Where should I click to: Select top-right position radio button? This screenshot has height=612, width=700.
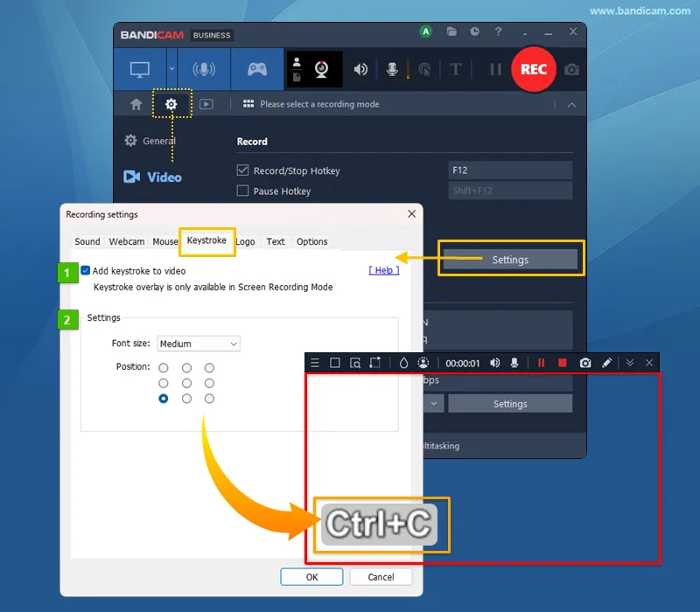pyautogui.click(x=209, y=367)
